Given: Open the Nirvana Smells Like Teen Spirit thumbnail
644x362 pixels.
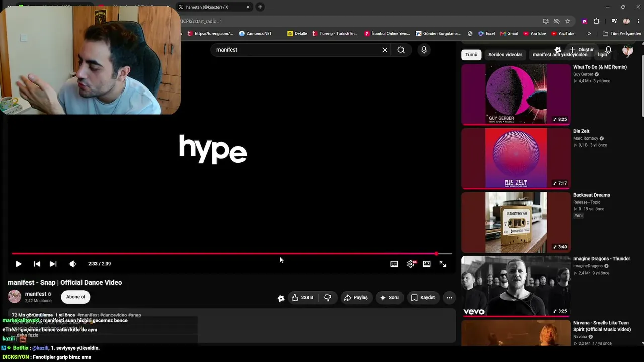Looking at the screenshot, I should [x=516, y=333].
